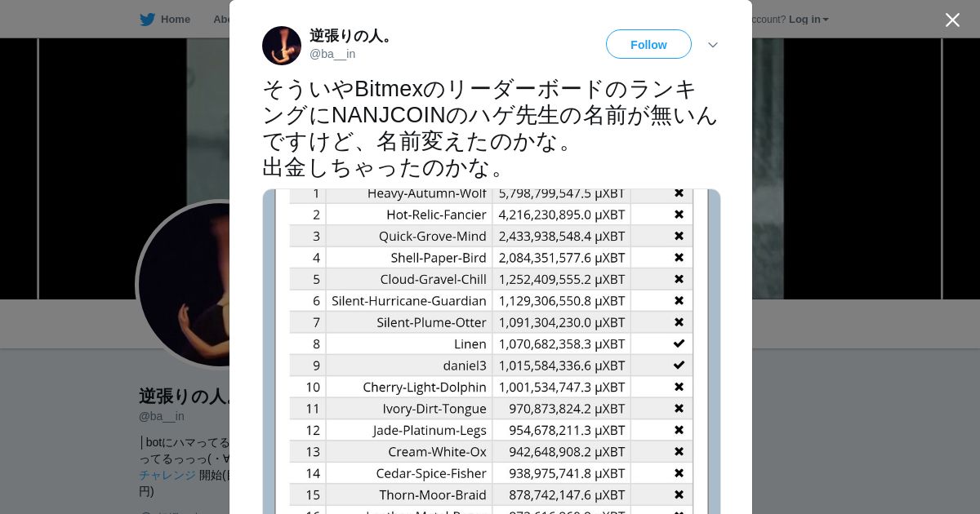Click the X mark in Silent-Plume-Otter row

679,322
